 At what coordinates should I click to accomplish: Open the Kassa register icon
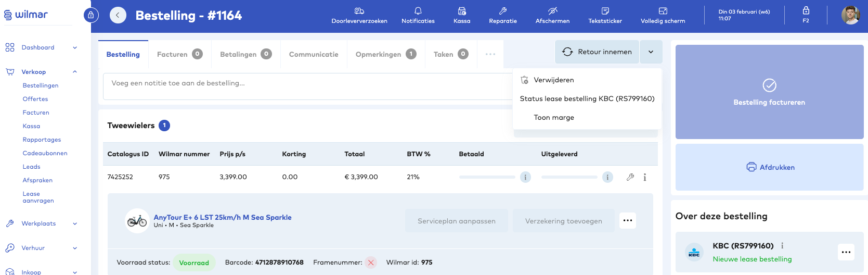(x=461, y=16)
